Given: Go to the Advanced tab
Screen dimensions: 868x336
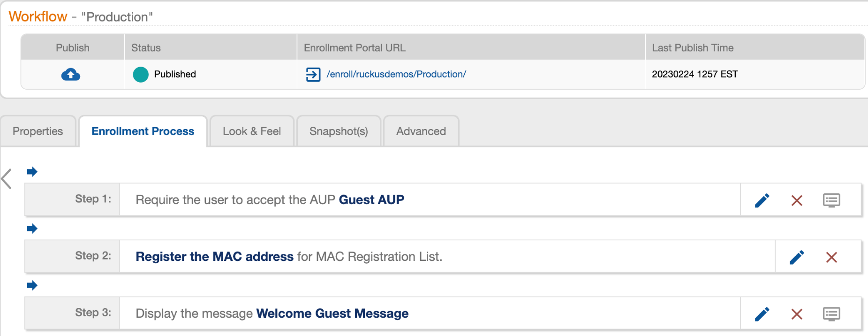Looking at the screenshot, I should 421,131.
